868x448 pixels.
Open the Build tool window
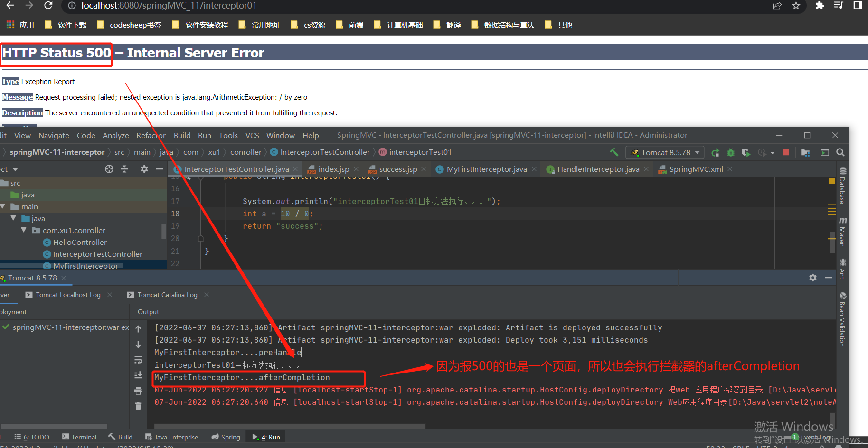tap(120, 437)
